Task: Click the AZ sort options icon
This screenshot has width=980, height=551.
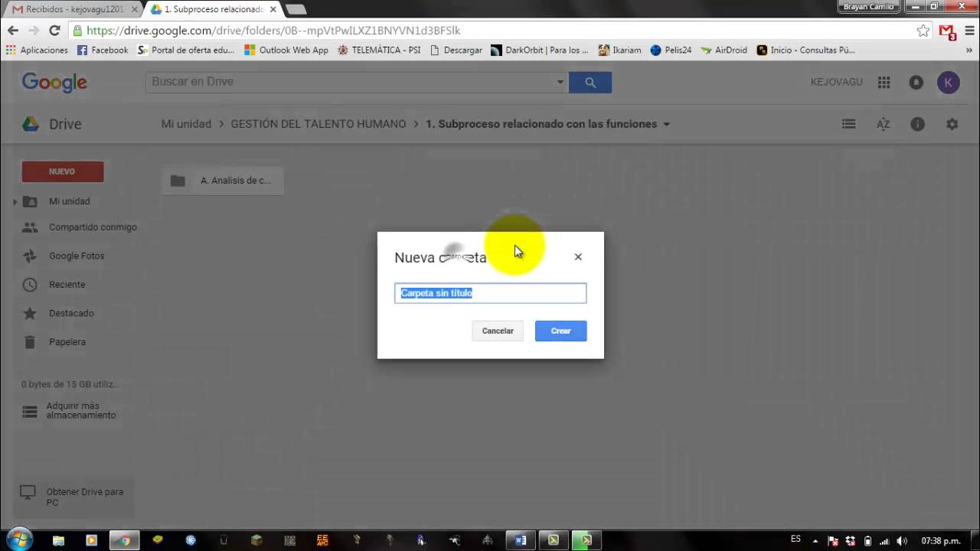Action: (884, 124)
